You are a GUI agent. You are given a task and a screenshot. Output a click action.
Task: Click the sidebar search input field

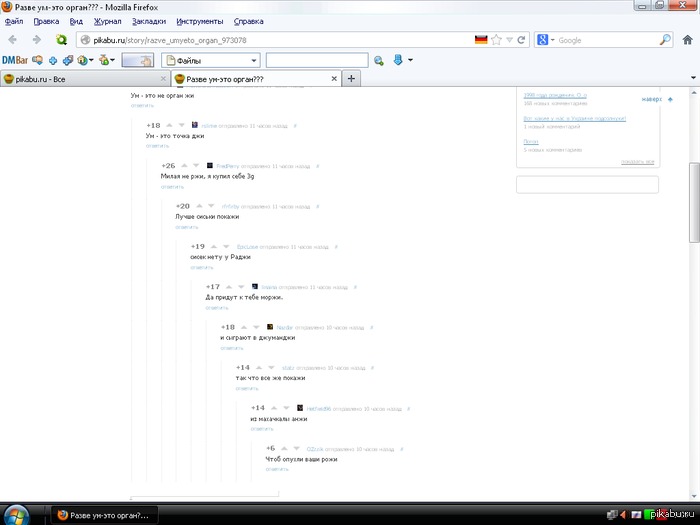587,184
